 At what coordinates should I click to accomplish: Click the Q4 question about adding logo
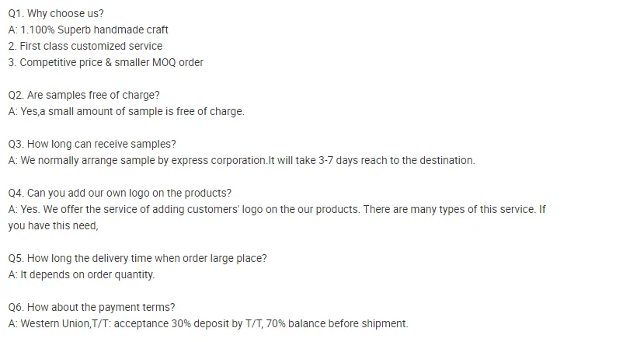[120, 193]
